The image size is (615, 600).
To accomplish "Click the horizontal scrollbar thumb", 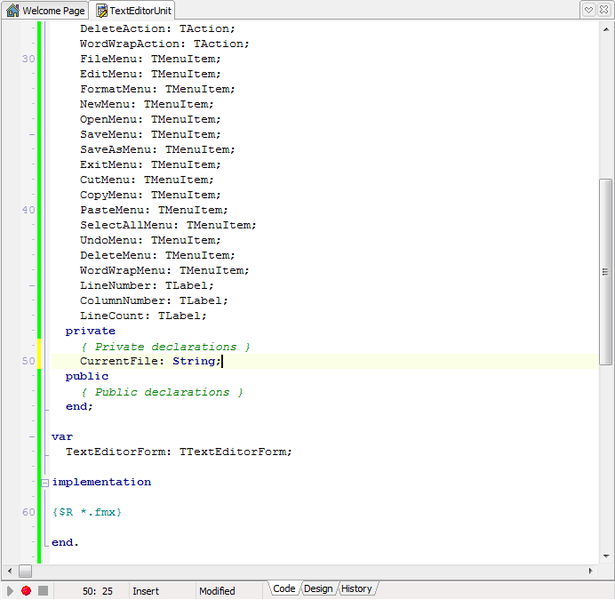I will coord(25,571).
